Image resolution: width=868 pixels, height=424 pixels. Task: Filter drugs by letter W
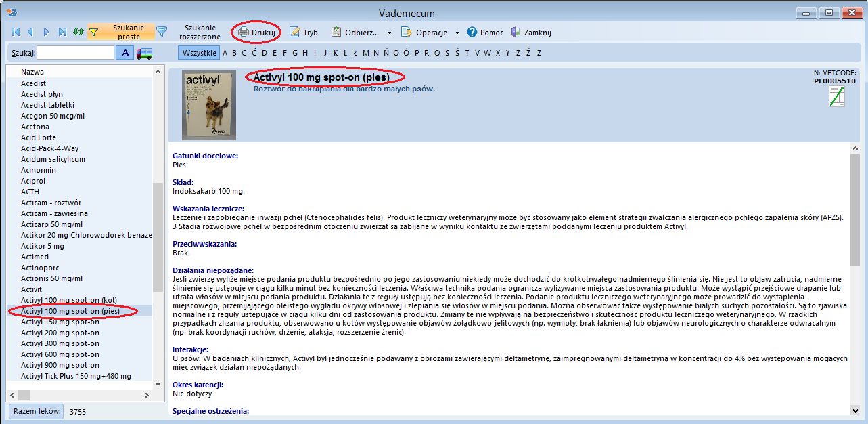488,53
